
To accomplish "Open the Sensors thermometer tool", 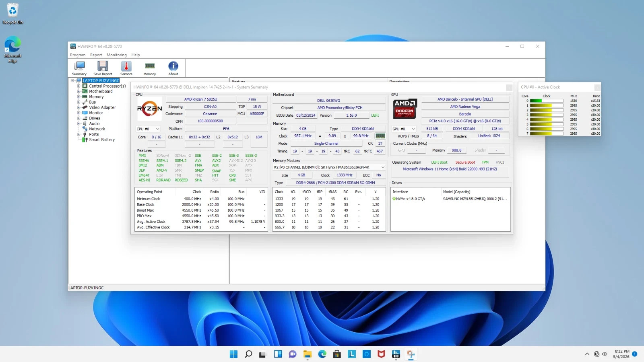I will [126, 68].
